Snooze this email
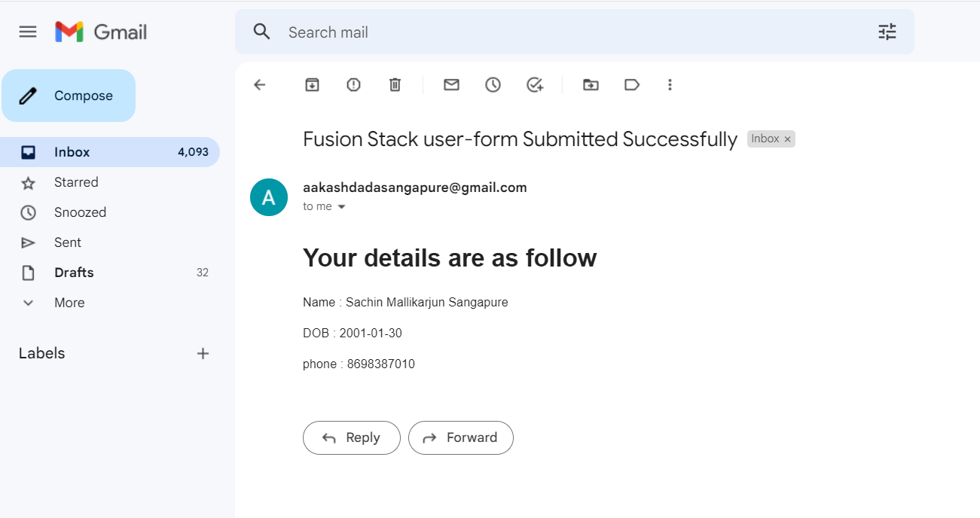980x518 pixels. (493, 84)
